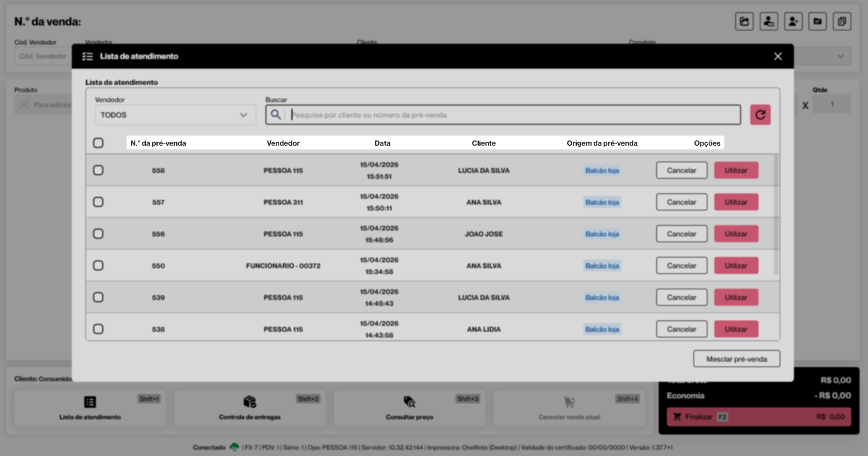Viewport: 868px width, 456px height.
Task: Open Controle de entregas shortcut
Action: 250,408
